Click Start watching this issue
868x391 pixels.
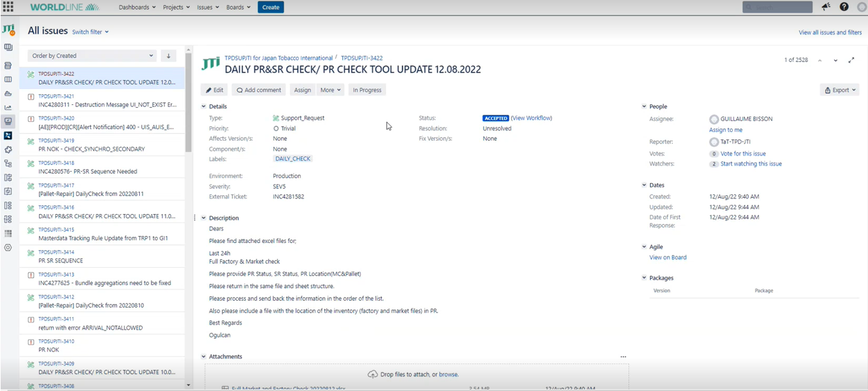tap(751, 164)
